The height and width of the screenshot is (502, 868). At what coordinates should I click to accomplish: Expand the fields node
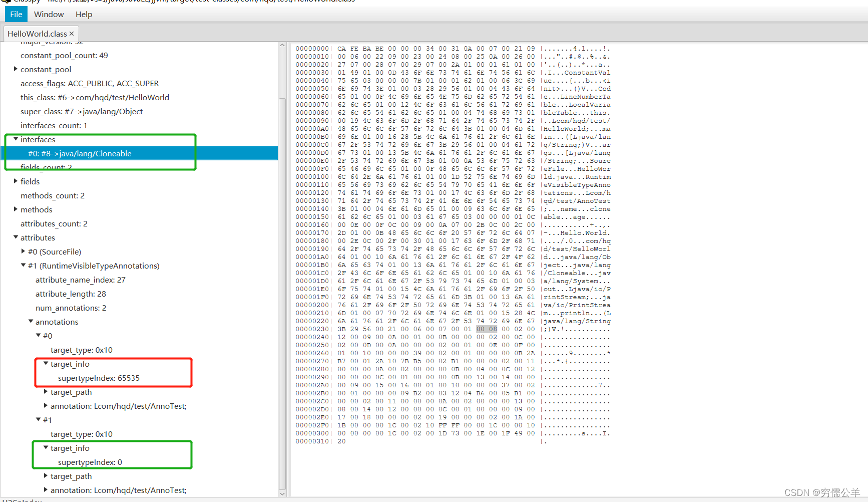(x=16, y=181)
